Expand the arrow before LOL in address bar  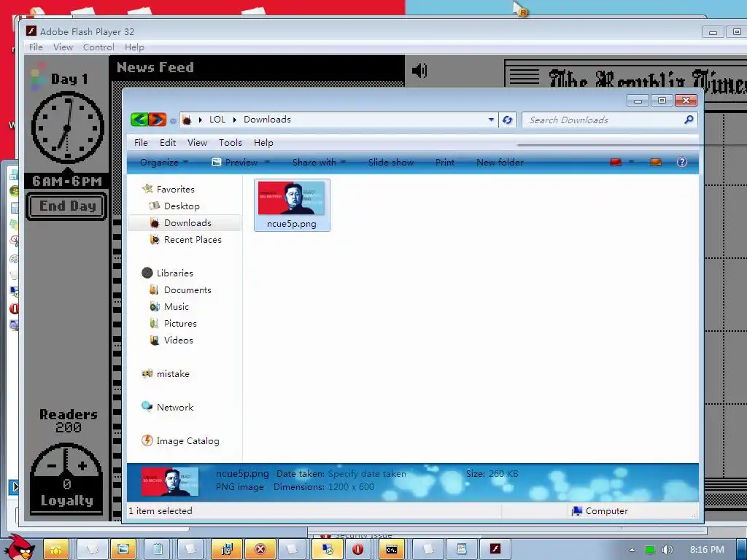click(x=201, y=120)
